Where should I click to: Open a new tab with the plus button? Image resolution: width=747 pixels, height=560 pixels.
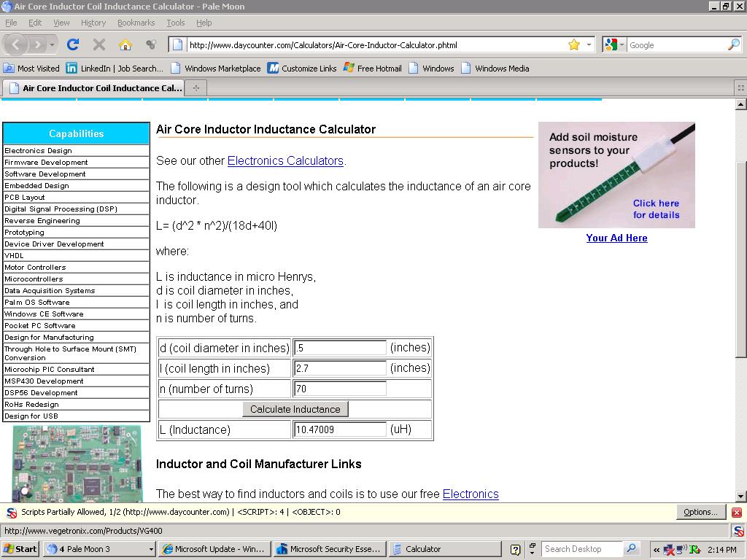[x=196, y=88]
